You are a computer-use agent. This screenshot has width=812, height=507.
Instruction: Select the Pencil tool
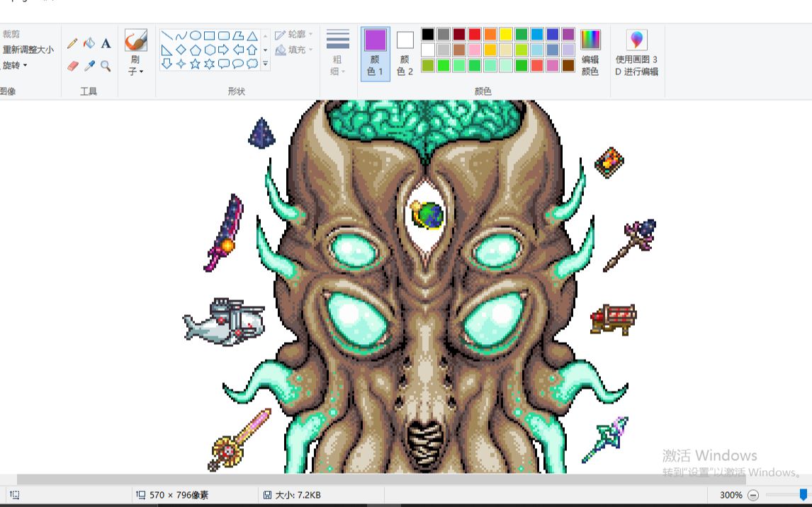[72, 43]
